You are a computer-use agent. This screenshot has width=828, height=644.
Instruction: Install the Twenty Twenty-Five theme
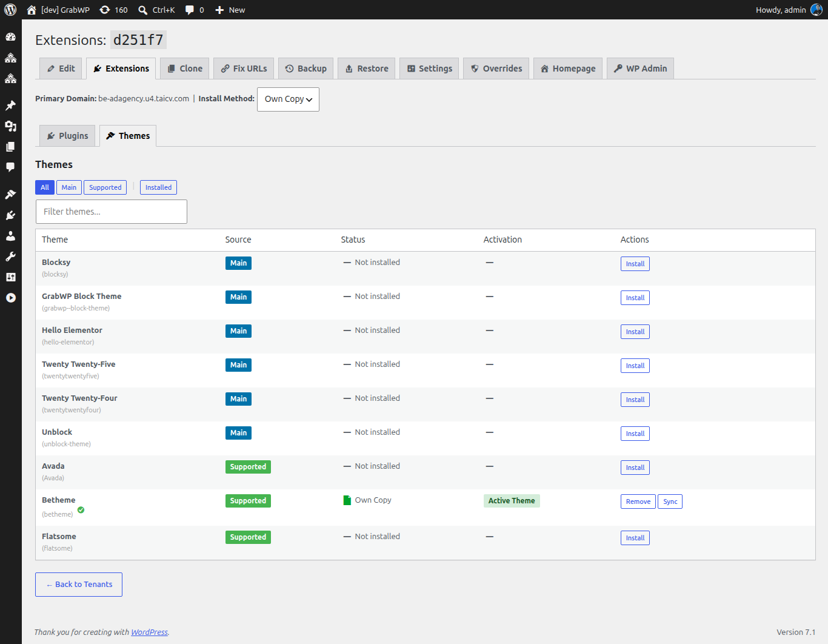pyautogui.click(x=635, y=366)
